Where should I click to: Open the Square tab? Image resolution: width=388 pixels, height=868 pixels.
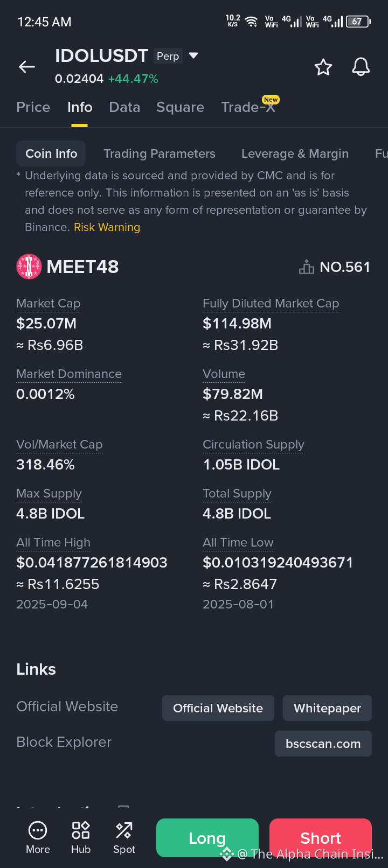pyautogui.click(x=180, y=107)
